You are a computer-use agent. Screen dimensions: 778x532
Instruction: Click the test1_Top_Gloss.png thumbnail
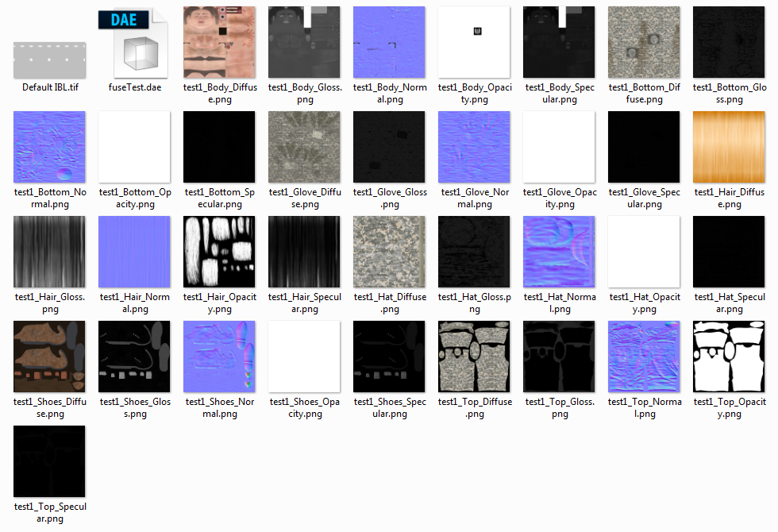pos(559,357)
